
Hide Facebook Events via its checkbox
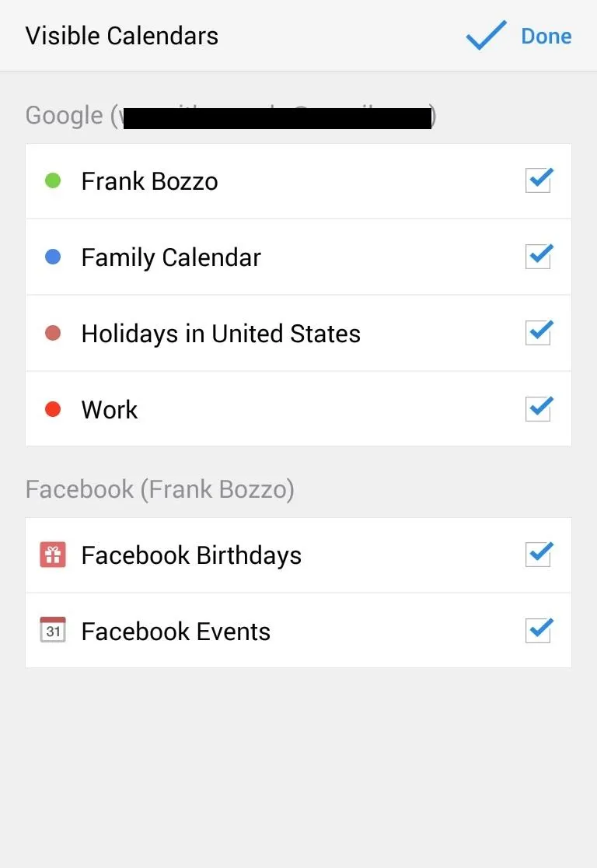539,631
